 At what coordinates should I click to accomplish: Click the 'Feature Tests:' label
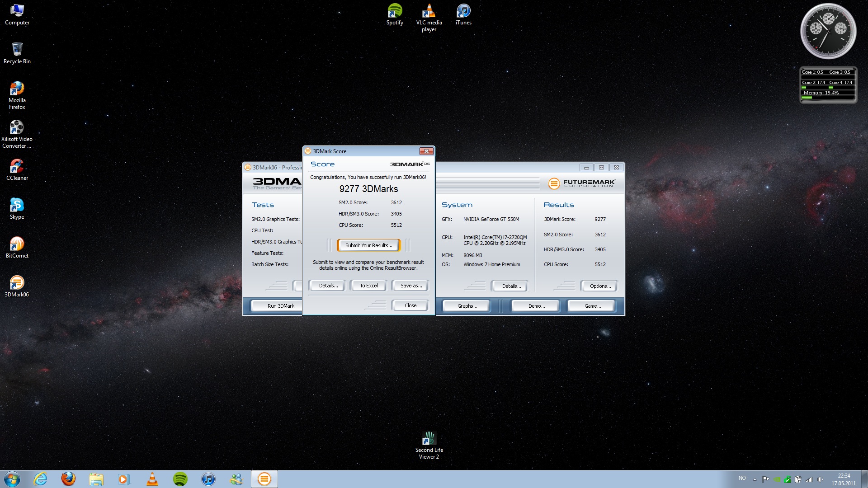coord(268,253)
